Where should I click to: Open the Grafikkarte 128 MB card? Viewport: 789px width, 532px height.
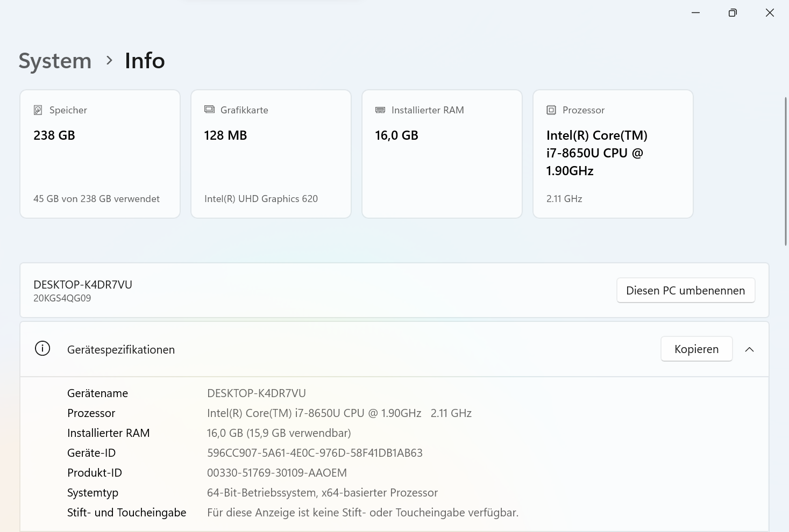271,154
